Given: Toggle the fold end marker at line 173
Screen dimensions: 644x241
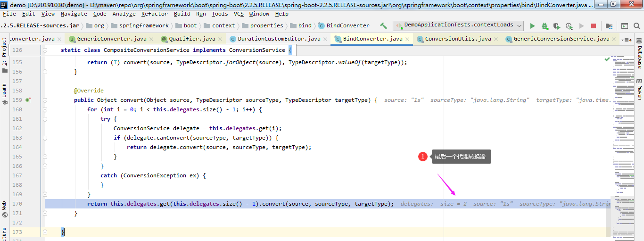Looking at the screenshot, I should [x=45, y=232].
